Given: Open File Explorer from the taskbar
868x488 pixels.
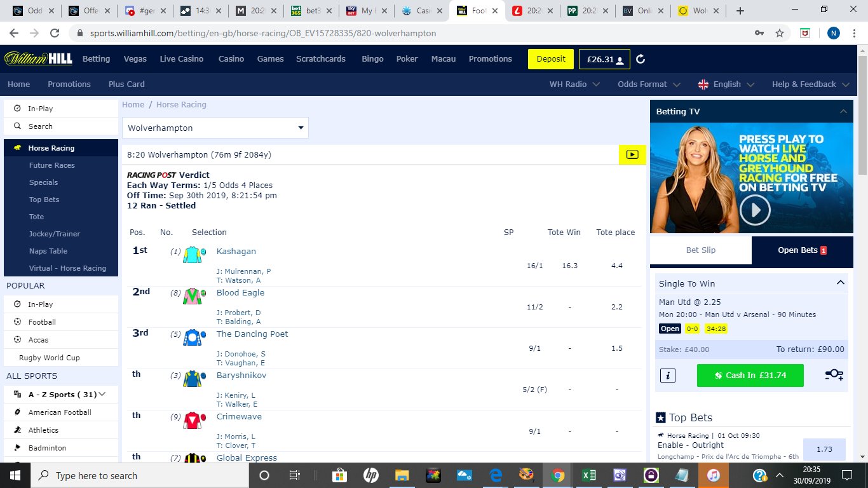Looking at the screenshot, I should point(402,475).
